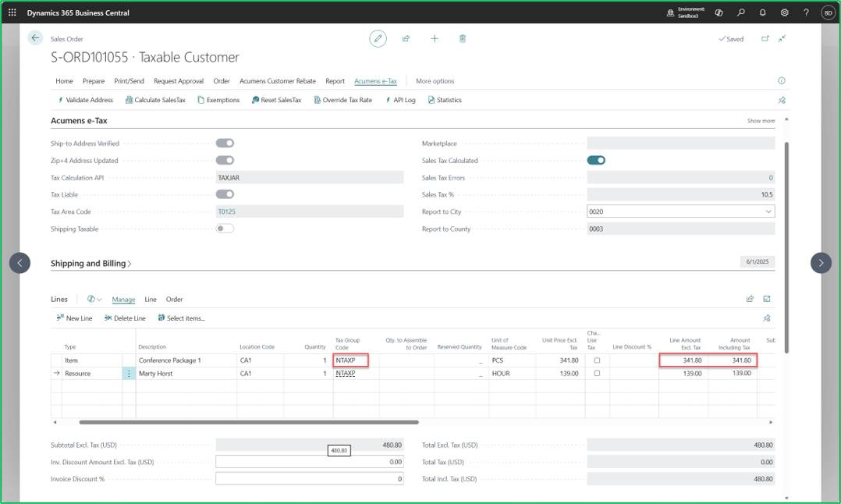
Task: Go to the next record arrow
Action: click(x=821, y=263)
